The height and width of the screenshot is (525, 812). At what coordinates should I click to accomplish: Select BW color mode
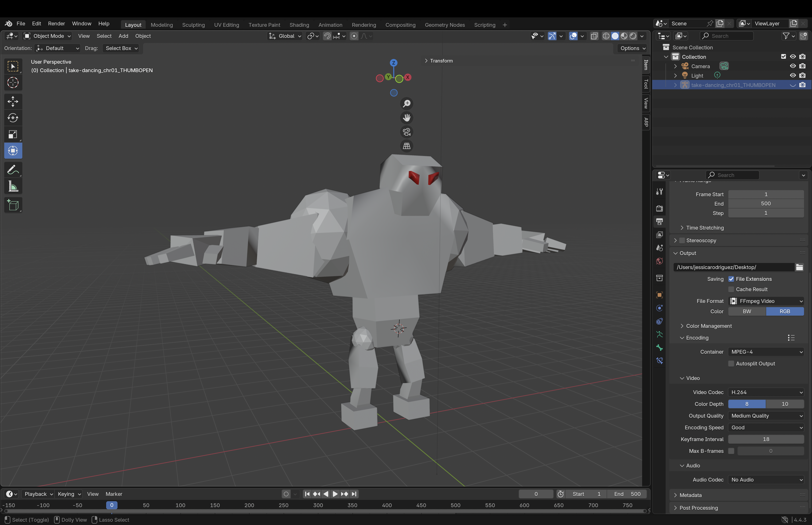747,312
